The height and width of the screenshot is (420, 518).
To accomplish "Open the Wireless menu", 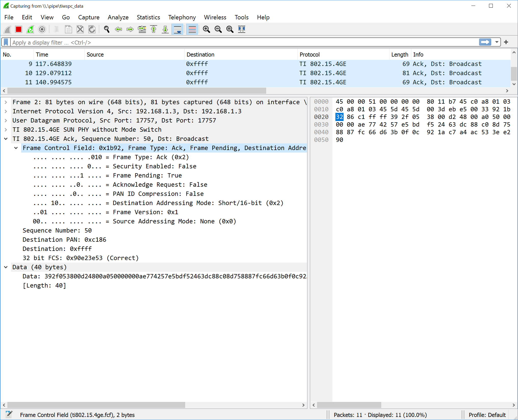I will point(215,17).
